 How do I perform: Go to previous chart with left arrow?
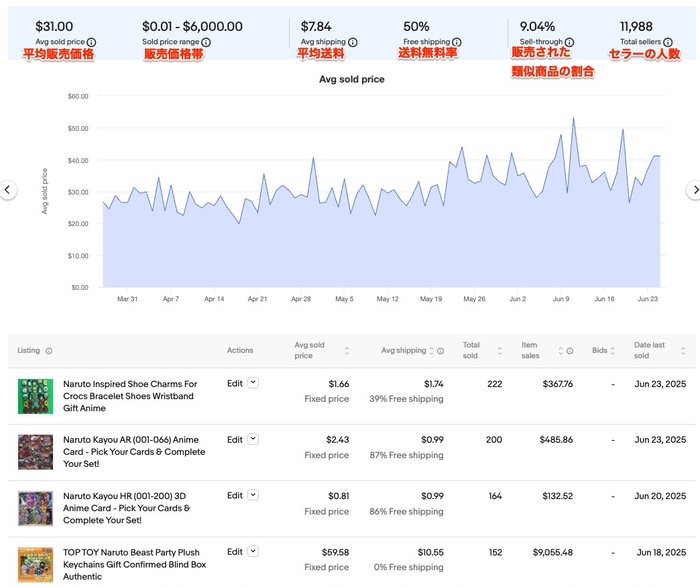tap(8, 189)
